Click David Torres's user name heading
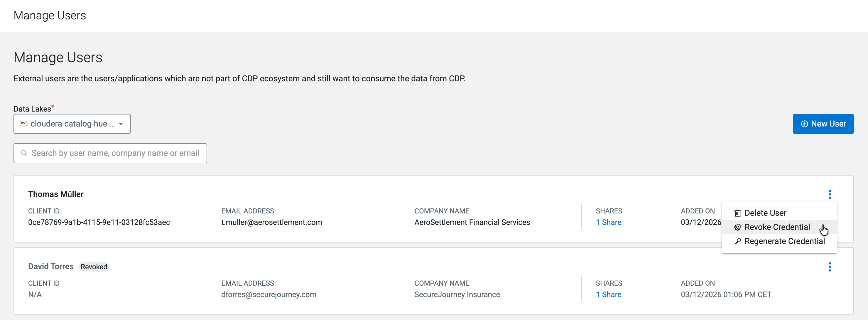The width and height of the screenshot is (868, 320). coord(50,266)
